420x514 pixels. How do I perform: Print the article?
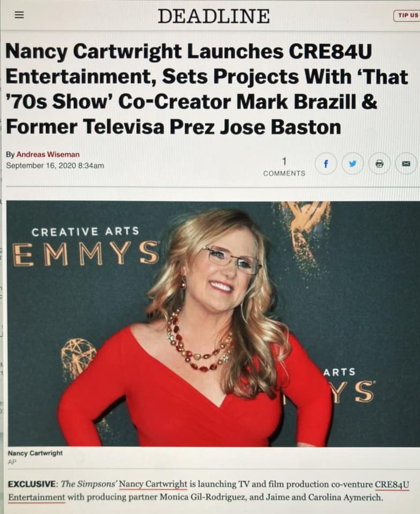[x=379, y=163]
